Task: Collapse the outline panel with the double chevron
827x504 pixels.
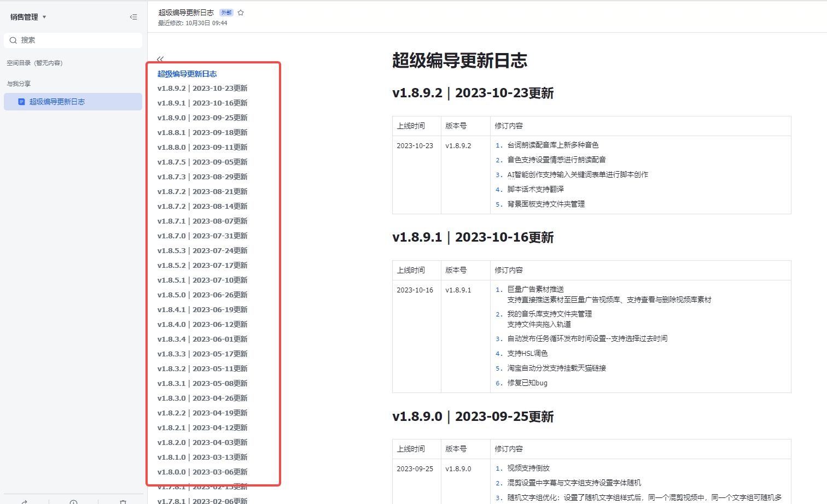Action: coord(160,58)
